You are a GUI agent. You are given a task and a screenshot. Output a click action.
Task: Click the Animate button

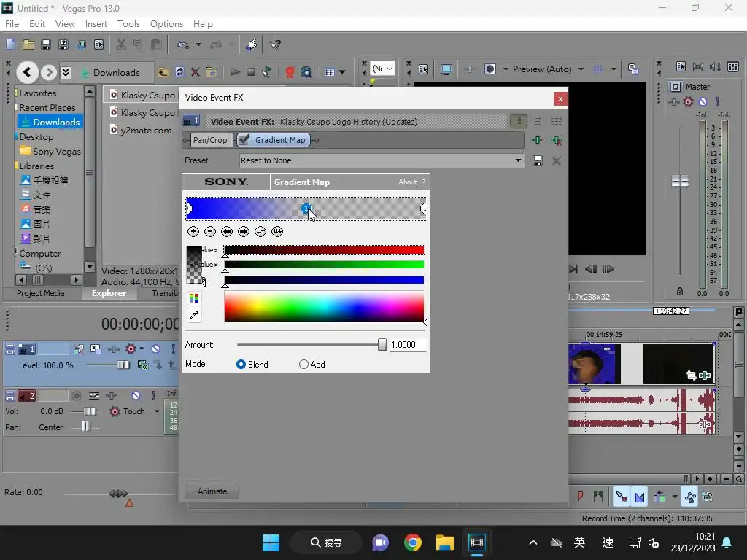point(212,491)
